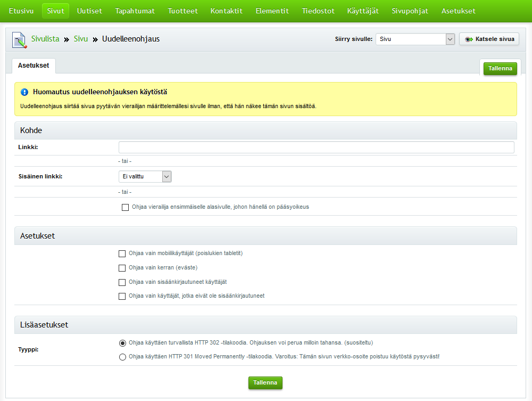The height and width of the screenshot is (401, 532).
Task: Open Käyttäjät in the top navigation
Action: point(363,11)
